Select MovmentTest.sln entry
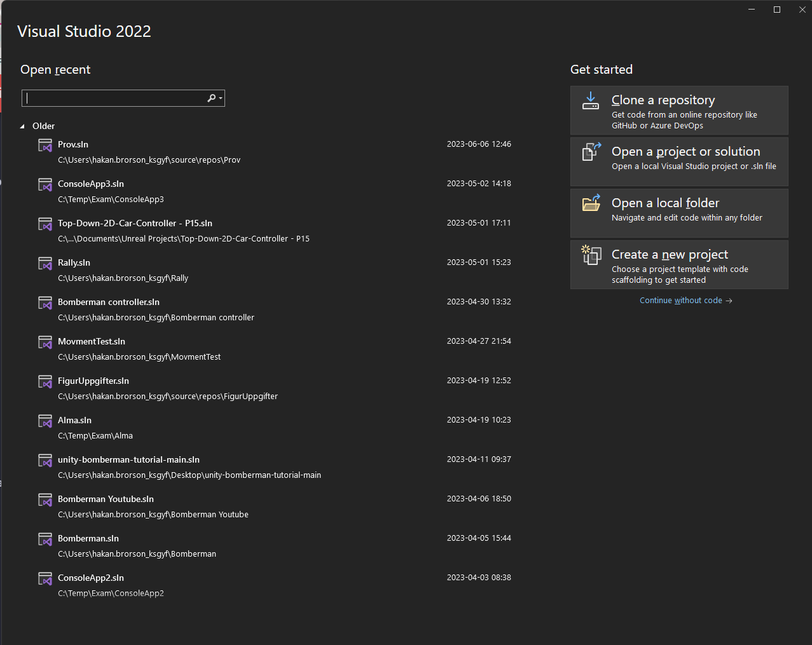812x645 pixels. (x=275, y=349)
